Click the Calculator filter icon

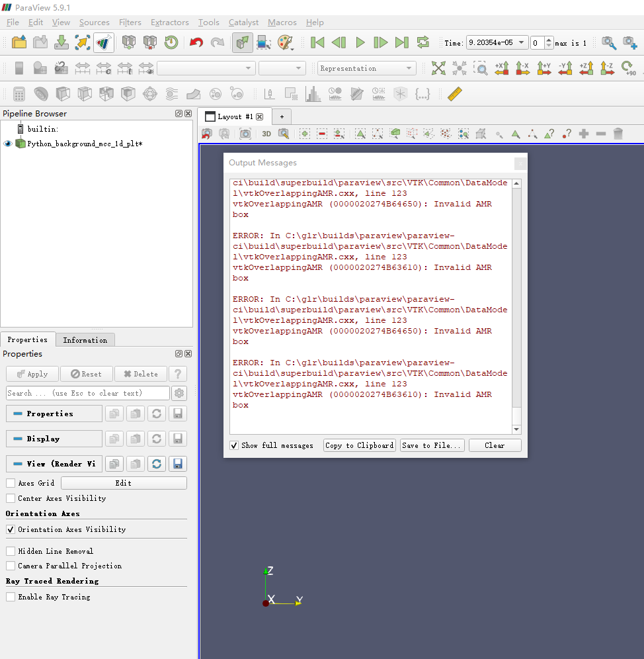(19, 94)
